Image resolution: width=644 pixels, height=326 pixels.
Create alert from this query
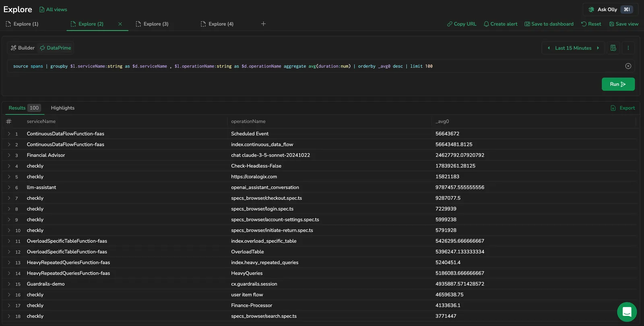500,24
